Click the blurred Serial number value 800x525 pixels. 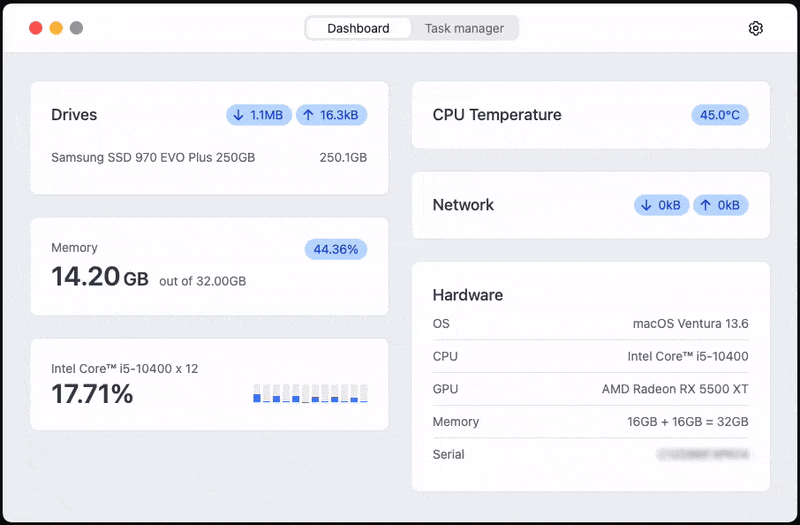pyautogui.click(x=702, y=454)
